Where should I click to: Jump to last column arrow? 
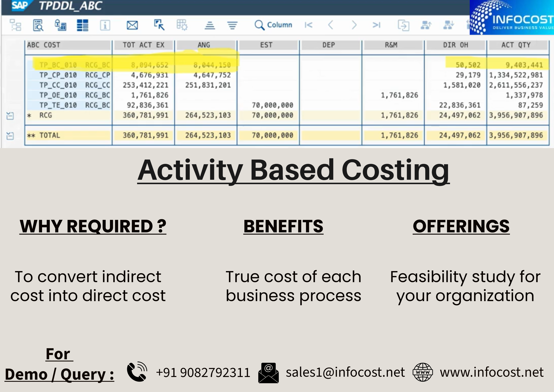376,25
